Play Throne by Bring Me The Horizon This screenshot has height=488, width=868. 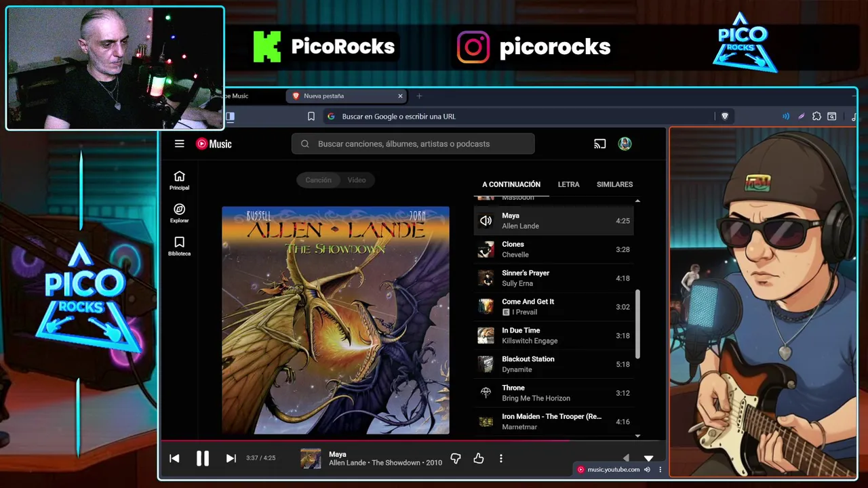[x=553, y=393]
